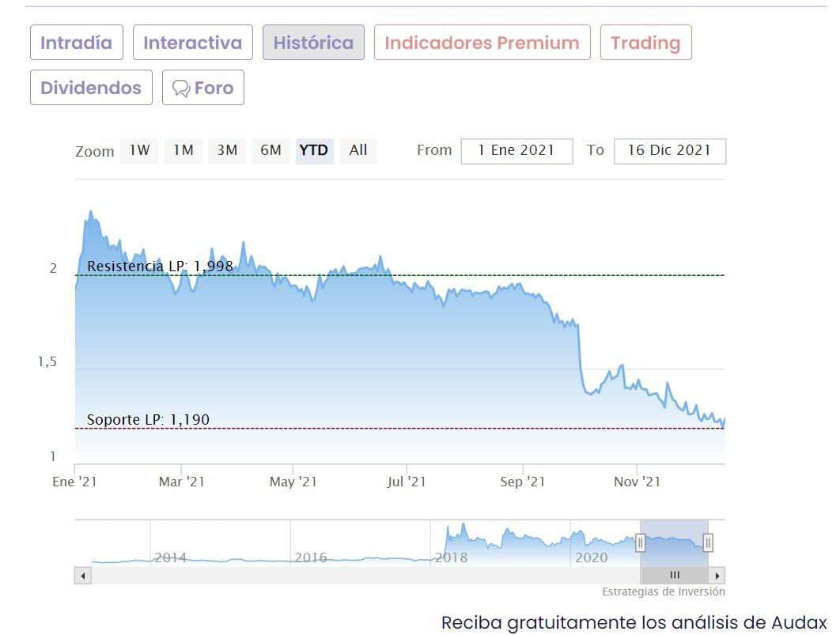Click right handle of navigator range

click(708, 542)
